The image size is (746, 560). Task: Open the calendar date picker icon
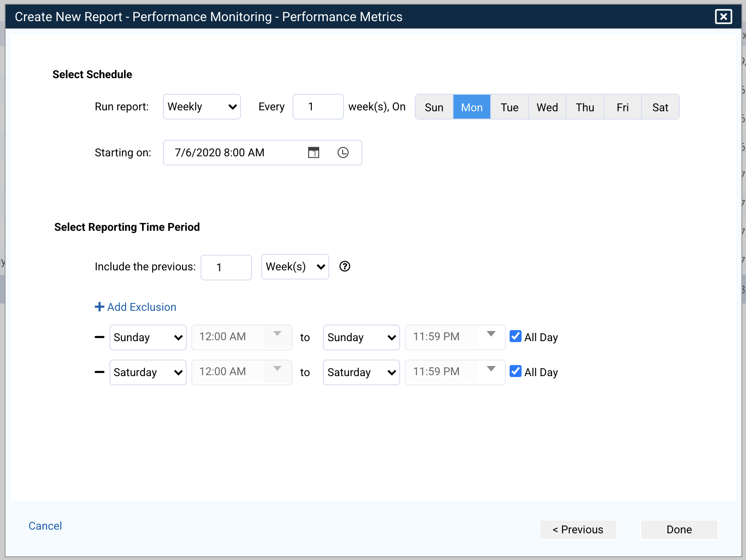[x=314, y=153]
